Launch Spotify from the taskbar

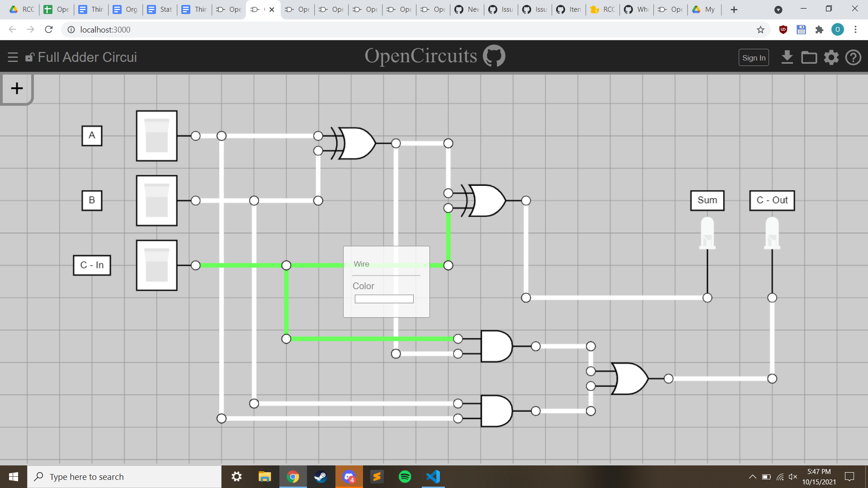coord(405,477)
